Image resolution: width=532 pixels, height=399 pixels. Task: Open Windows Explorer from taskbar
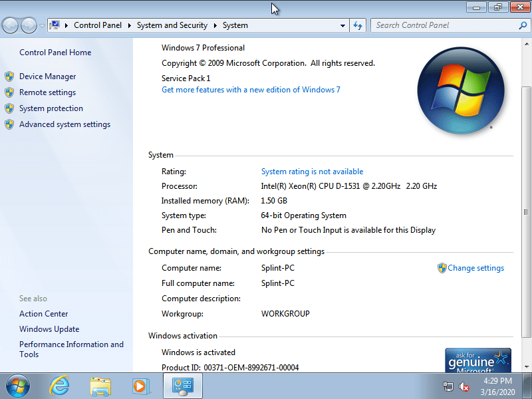point(100,386)
